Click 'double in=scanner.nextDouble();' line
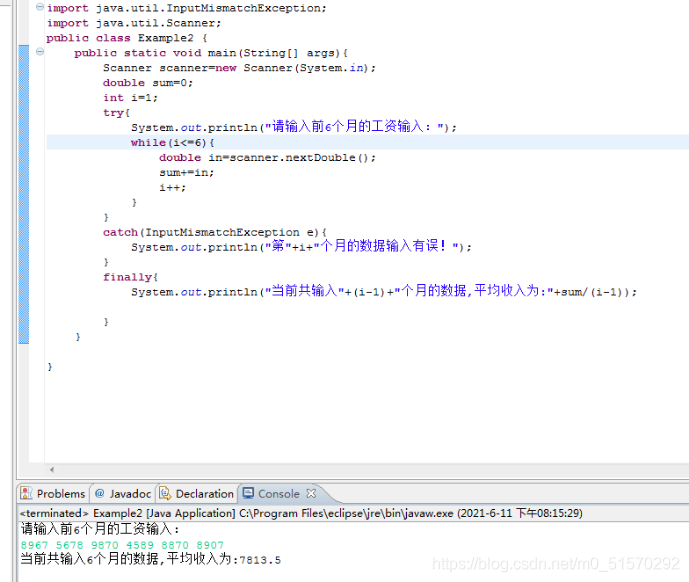689x582 pixels. 267,157
